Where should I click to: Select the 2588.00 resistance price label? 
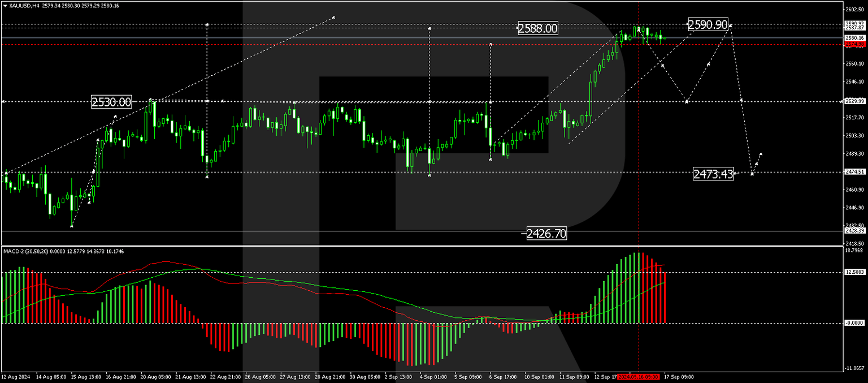[537, 28]
